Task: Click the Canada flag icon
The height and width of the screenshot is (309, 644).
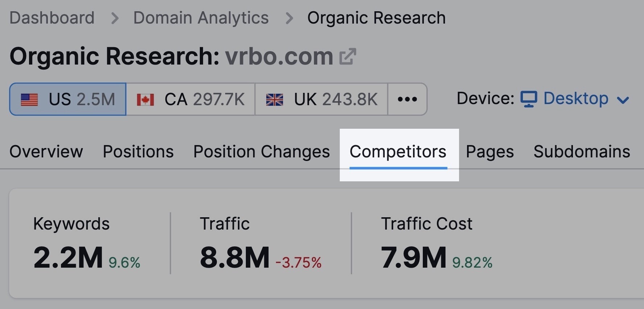Action: 145,100
